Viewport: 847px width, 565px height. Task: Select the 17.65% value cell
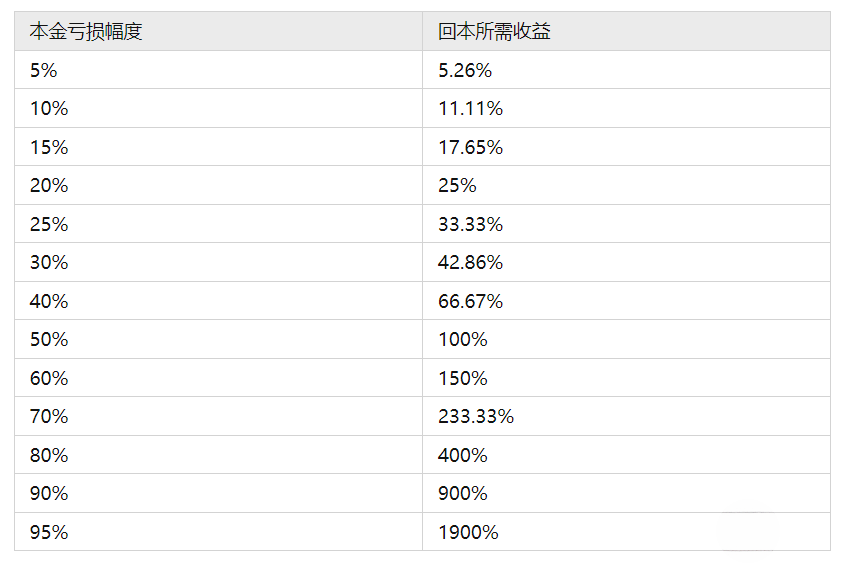point(470,147)
